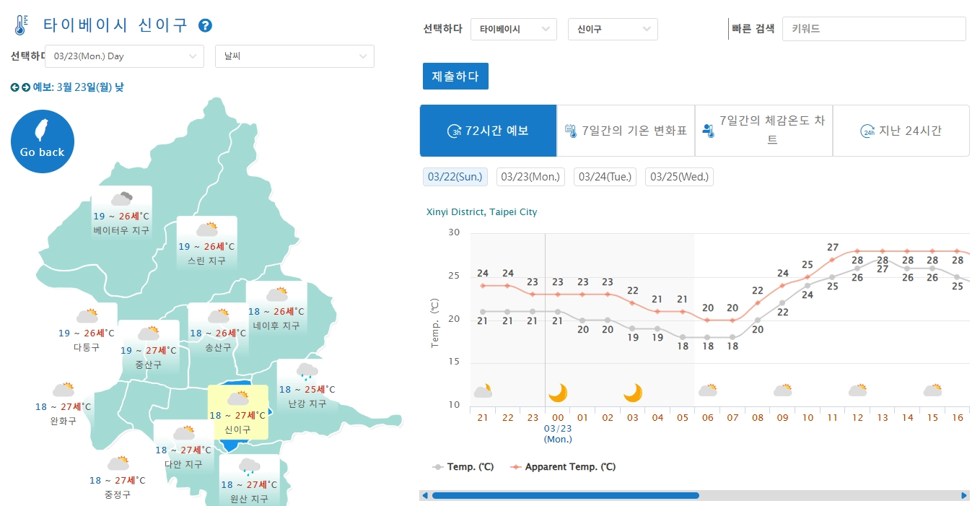The image size is (980, 506).
Task: Click the 키워드 quick search input field
Action: click(x=873, y=28)
